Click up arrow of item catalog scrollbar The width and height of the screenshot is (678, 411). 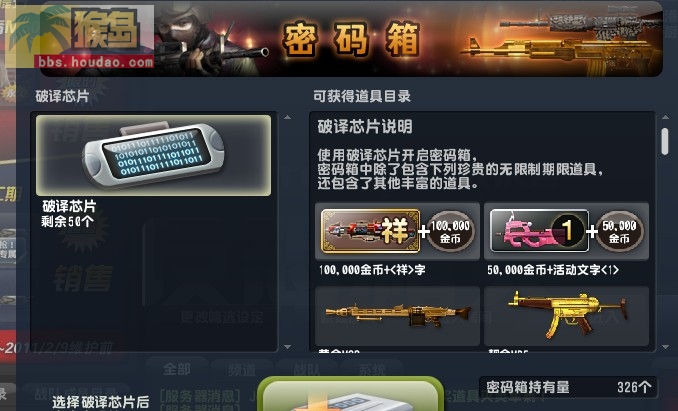click(665, 117)
